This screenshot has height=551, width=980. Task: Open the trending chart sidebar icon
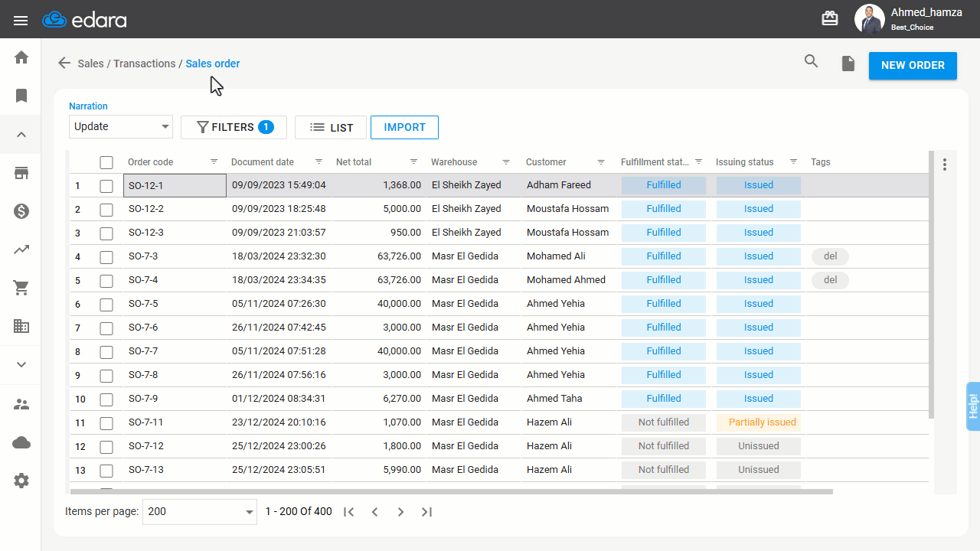coord(21,249)
